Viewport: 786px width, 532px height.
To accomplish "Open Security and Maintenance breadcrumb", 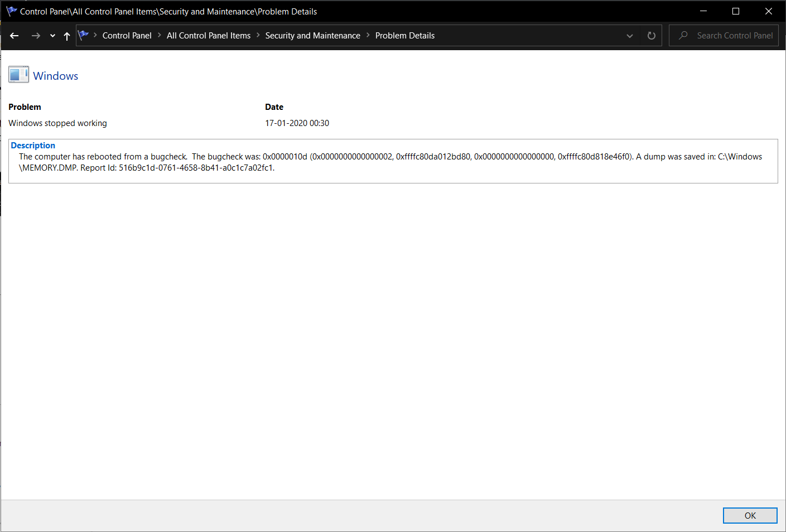I will click(x=312, y=36).
